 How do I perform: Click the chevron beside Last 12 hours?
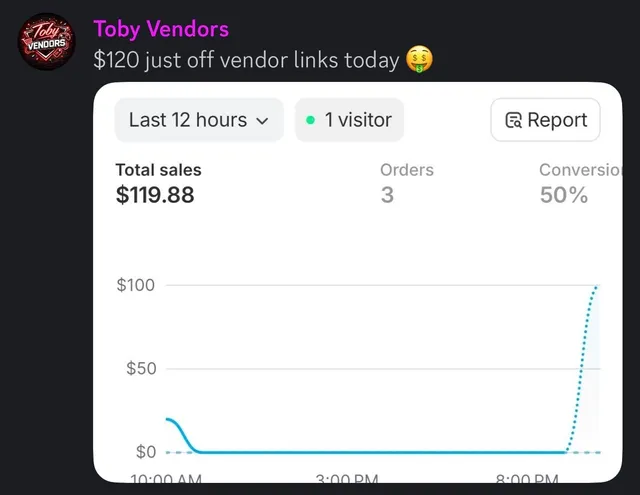(262, 121)
